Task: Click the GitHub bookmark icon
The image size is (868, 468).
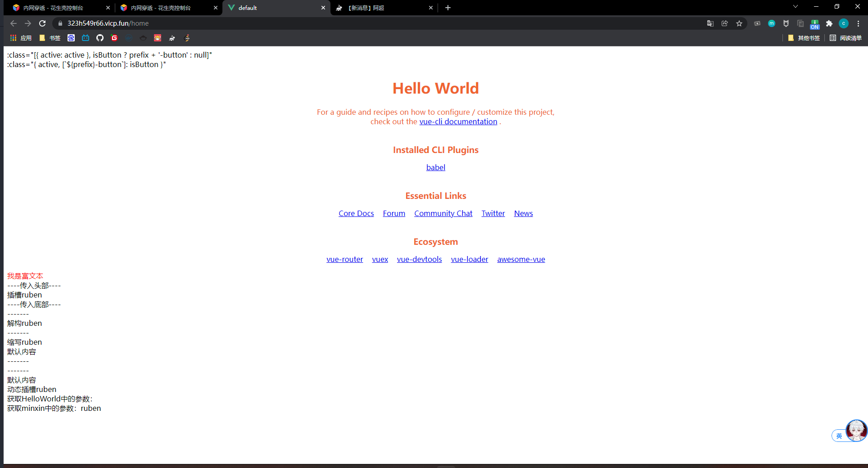Action: point(100,38)
